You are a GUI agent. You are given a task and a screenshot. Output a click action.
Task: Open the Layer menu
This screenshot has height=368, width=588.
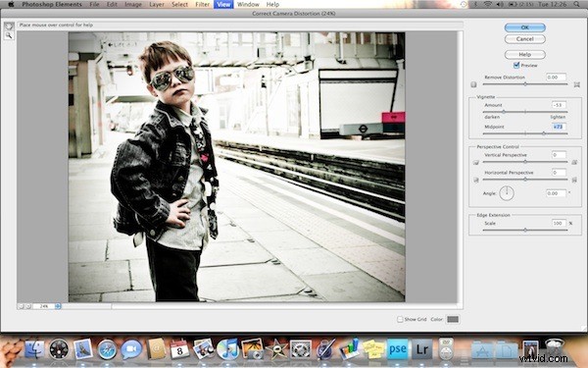click(x=157, y=4)
